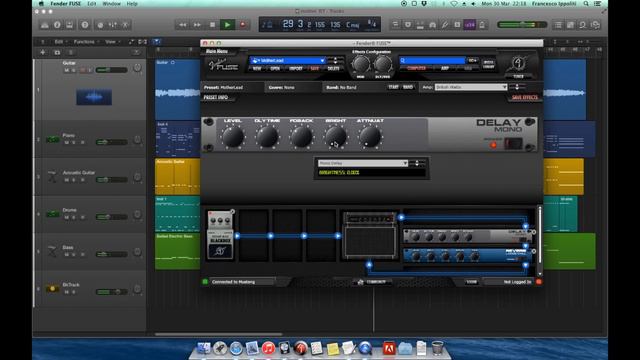Open the Mixer icon in Logic toolbar

(113, 25)
